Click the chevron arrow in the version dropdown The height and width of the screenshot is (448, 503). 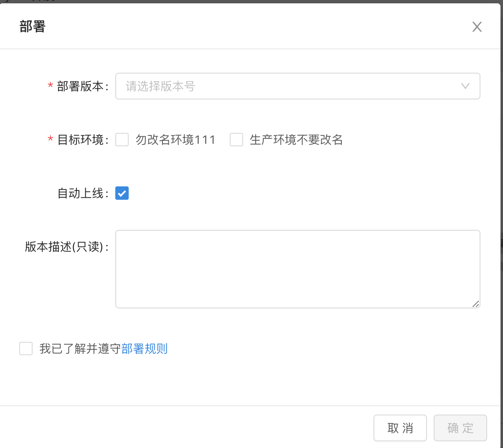click(x=465, y=86)
